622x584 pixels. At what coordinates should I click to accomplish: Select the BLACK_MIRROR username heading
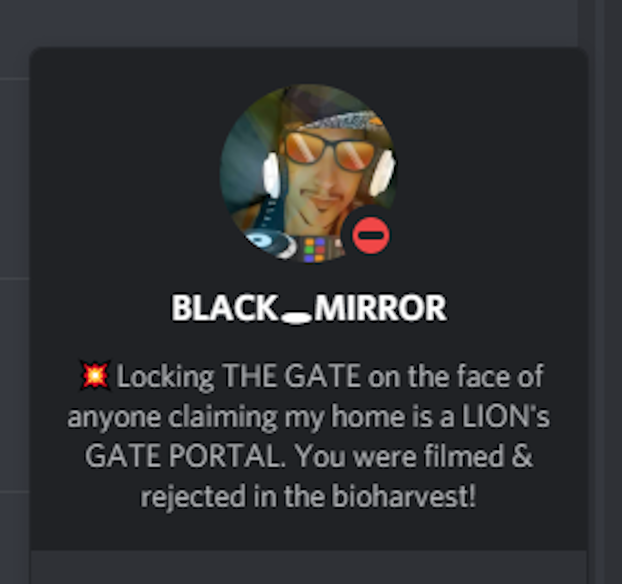tap(309, 308)
